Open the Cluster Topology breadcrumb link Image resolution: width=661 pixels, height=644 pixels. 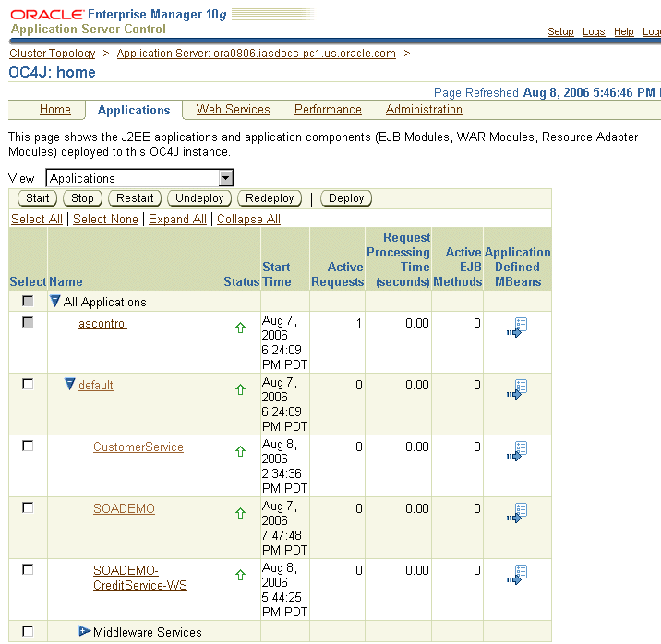53,54
